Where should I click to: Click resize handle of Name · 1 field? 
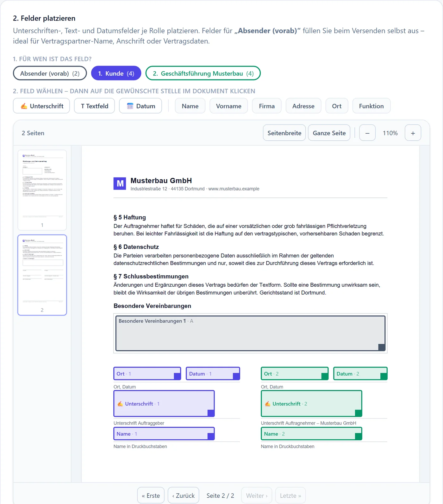(211, 437)
